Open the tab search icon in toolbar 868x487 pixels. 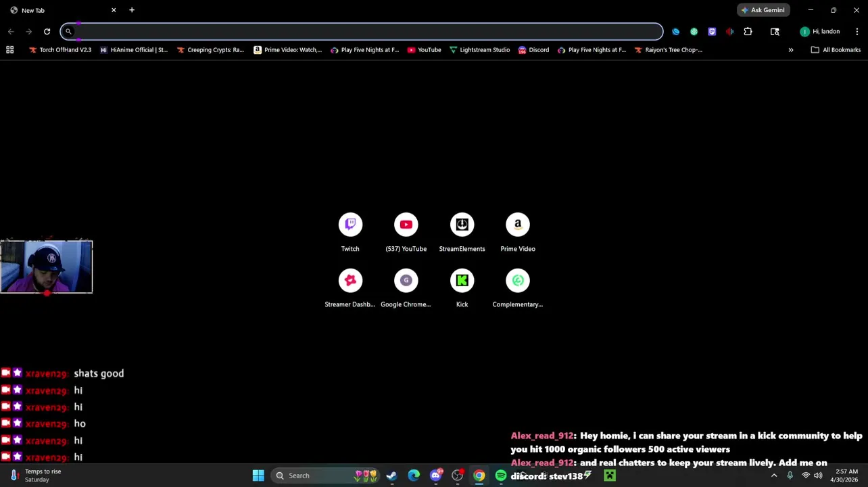coord(775,31)
